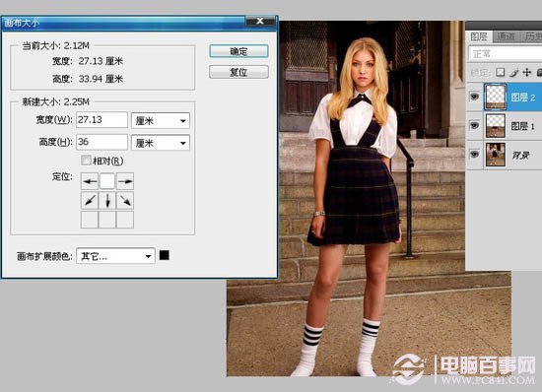Open the width unit 厘米 dropdown
The height and width of the screenshot is (392, 542).
[161, 120]
